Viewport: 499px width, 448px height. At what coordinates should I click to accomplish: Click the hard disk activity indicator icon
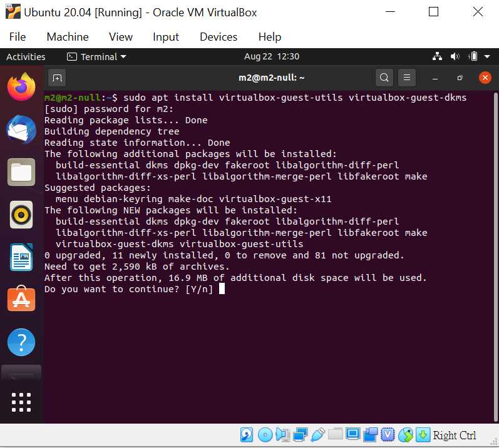point(247,435)
